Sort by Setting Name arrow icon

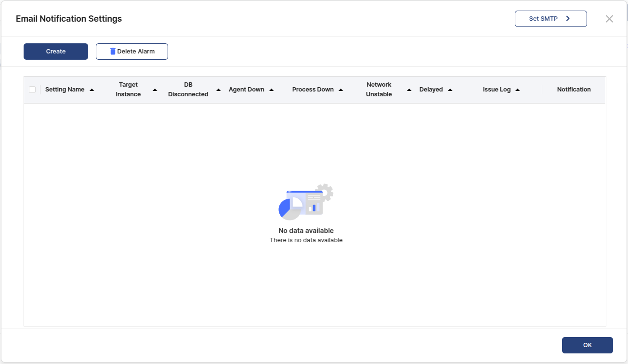tap(92, 90)
